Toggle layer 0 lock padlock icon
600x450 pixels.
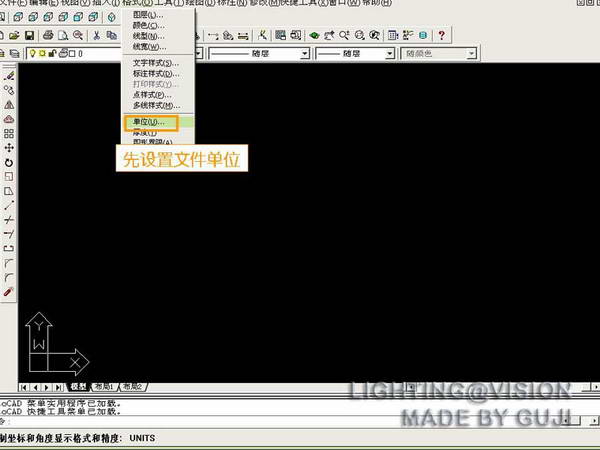pyautogui.click(x=52, y=54)
